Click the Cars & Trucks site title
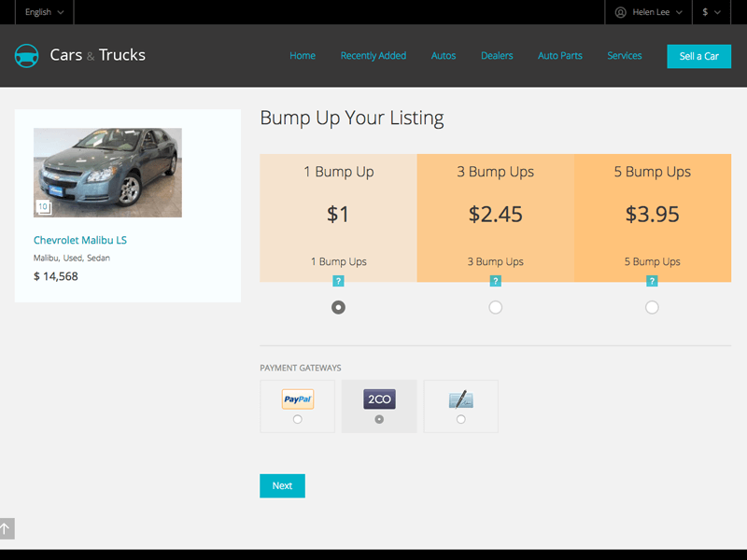This screenshot has width=747, height=560. click(98, 55)
